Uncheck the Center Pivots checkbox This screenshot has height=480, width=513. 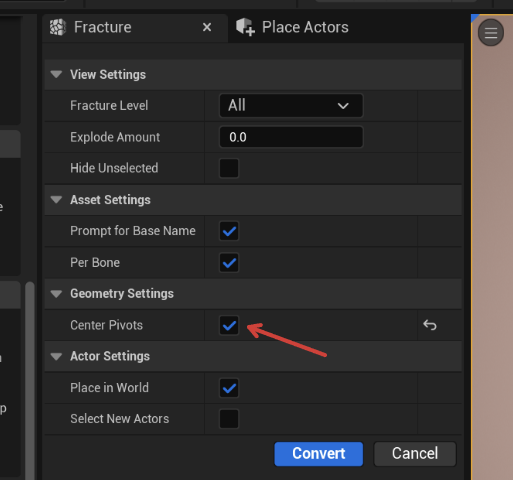coord(229,325)
